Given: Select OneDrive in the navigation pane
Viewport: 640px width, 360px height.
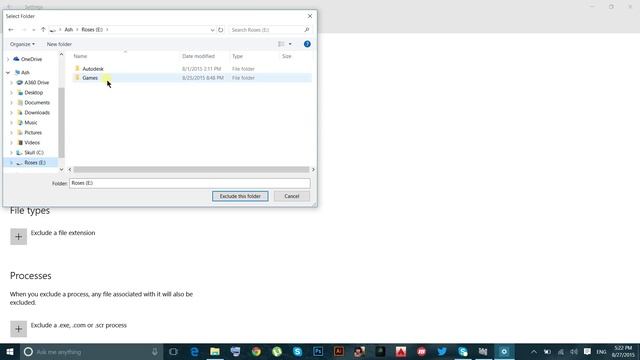Looking at the screenshot, I should point(31,59).
